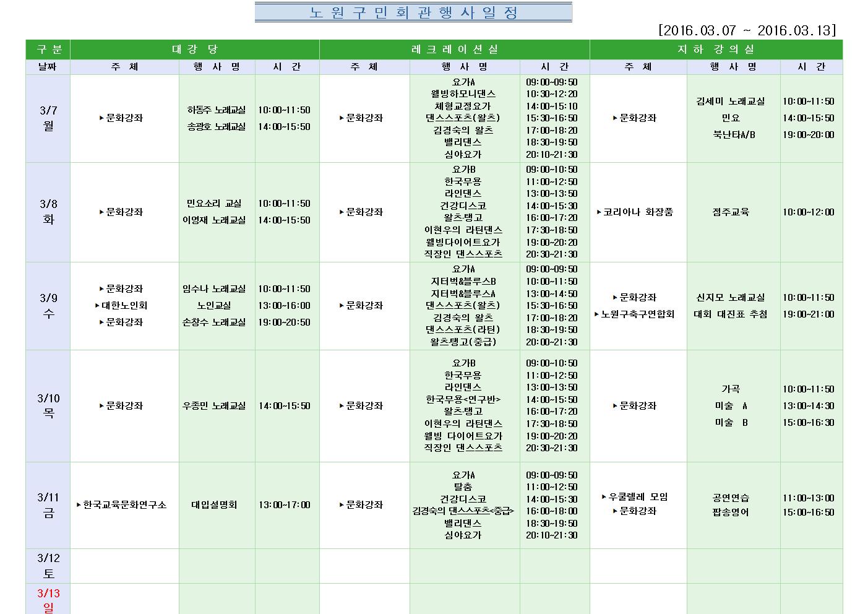Viewport: 868px width, 614px height.
Task: Click the red 3/13 일 date cell
Action: [48, 600]
